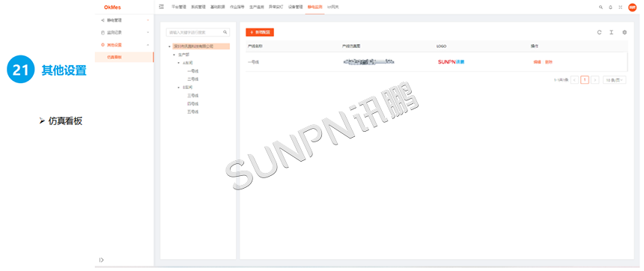Change row density with the column-height icon
644x271 pixels.
(x=611, y=32)
